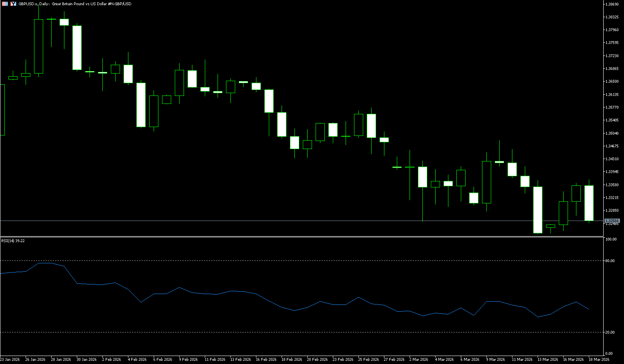Click the highlighted 1.32566 current price tag
This screenshot has height=364, width=624.
pos(612,221)
